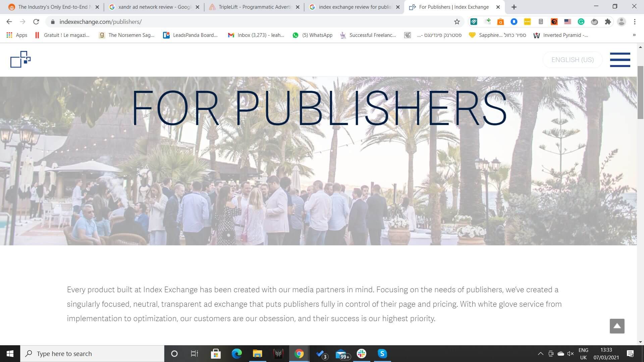Toggle the muted volume icon in tray

coord(570,354)
